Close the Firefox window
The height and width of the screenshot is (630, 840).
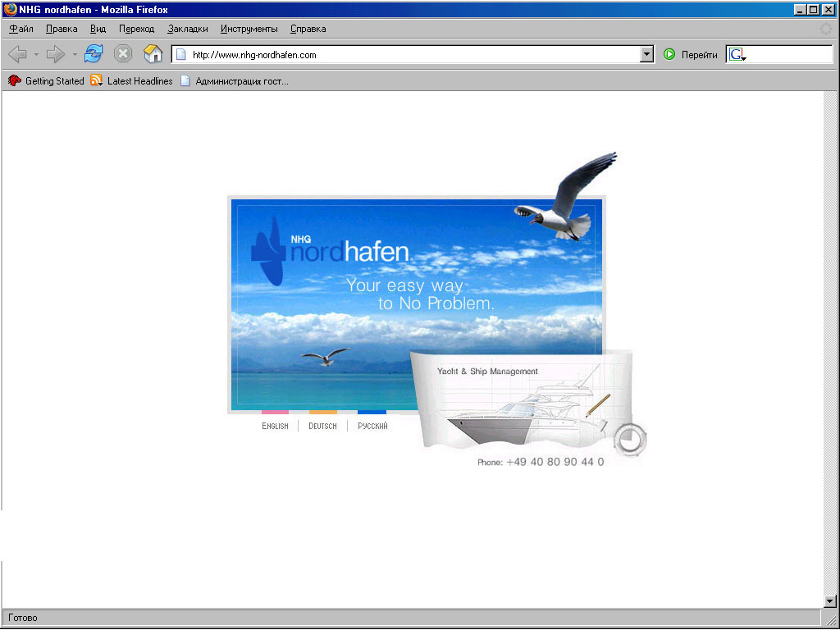[x=829, y=10]
